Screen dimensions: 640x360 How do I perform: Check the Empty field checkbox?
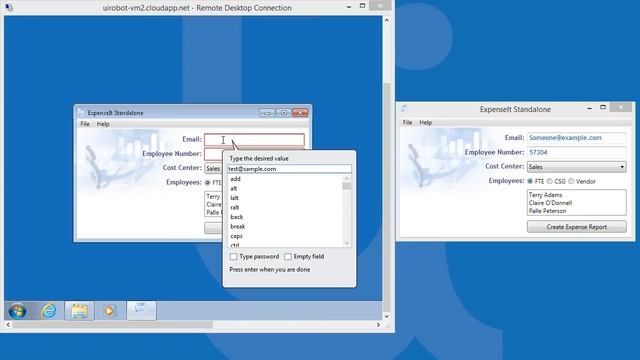pos(288,256)
